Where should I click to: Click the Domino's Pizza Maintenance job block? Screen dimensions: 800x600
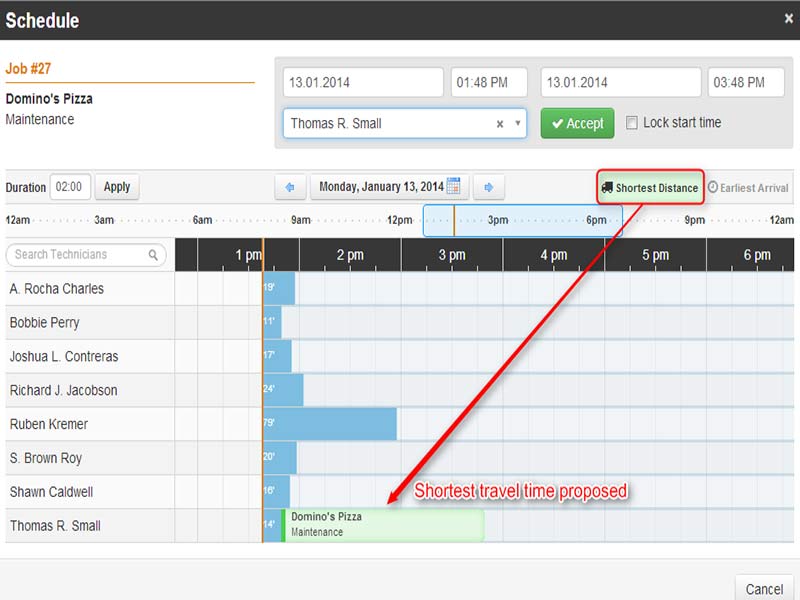pyautogui.click(x=385, y=524)
